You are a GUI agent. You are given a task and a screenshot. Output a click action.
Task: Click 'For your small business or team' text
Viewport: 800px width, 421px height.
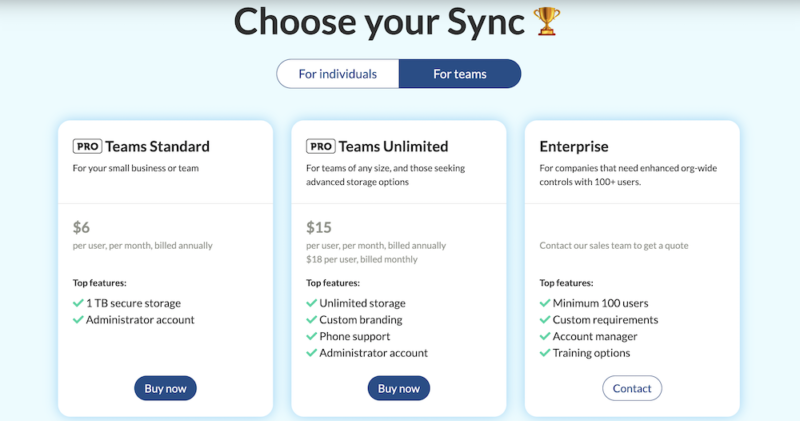(136, 168)
